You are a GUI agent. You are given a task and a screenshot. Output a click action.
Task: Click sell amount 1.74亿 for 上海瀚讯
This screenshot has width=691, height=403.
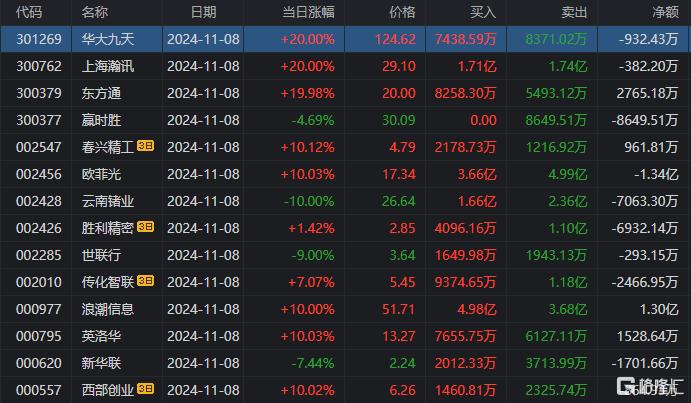(x=568, y=66)
